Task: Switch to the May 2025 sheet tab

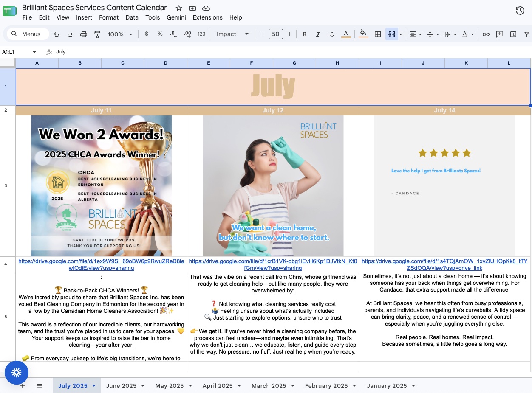Action: [x=170, y=386]
